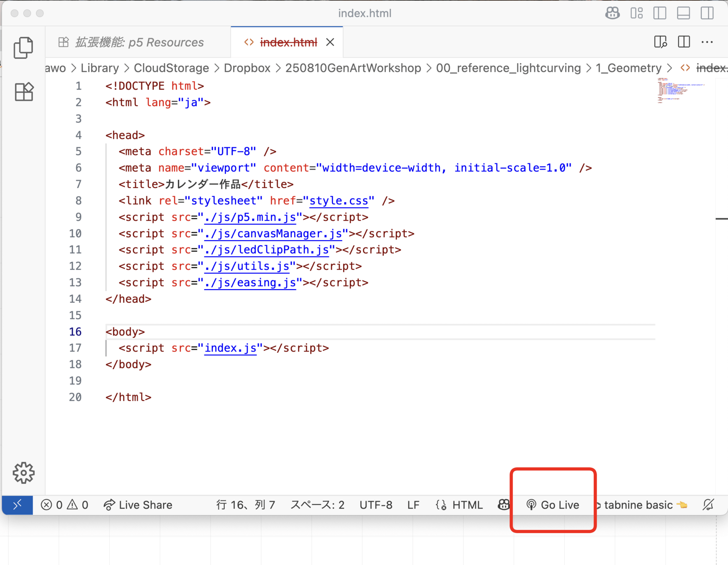Screen dimensions: 728x565
Task: Follow the index.js script link
Action: pyautogui.click(x=230, y=348)
